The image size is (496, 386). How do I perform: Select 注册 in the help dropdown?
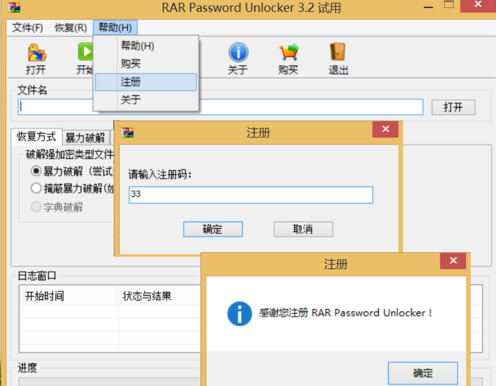[146, 82]
